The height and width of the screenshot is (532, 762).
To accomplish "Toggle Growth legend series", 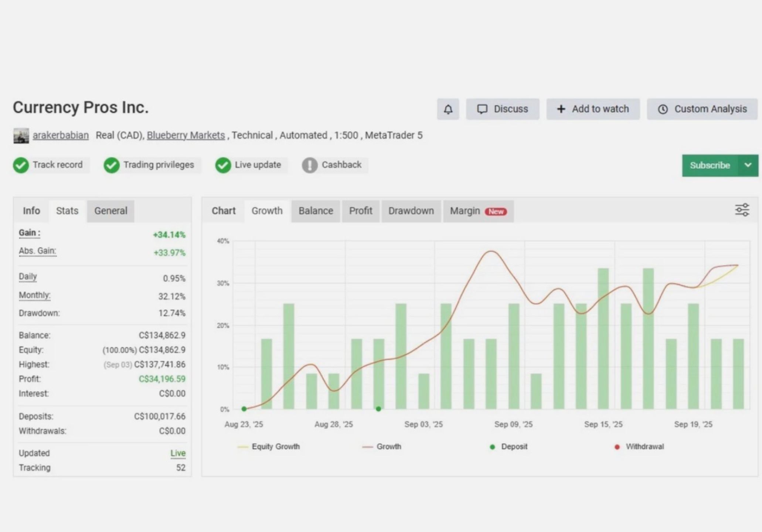I will 382,447.
